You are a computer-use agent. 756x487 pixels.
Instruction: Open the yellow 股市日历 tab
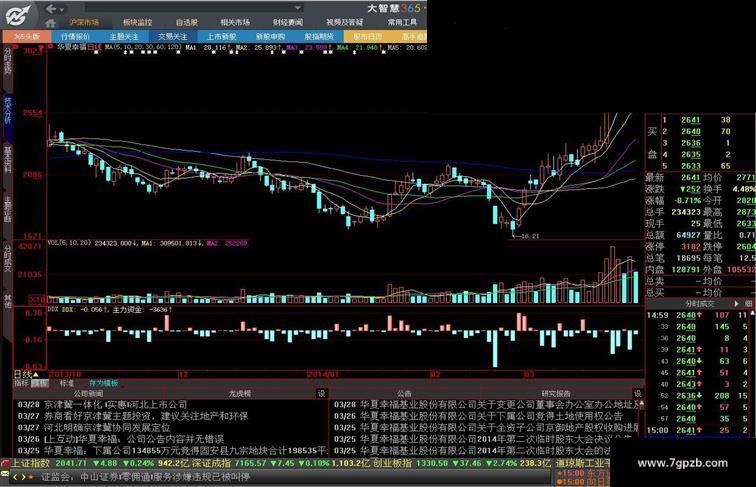tap(367, 37)
